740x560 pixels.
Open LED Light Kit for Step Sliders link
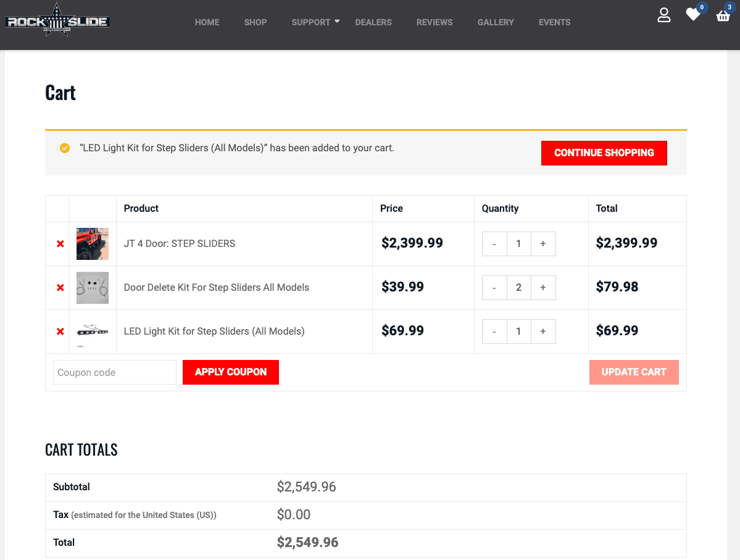point(214,332)
